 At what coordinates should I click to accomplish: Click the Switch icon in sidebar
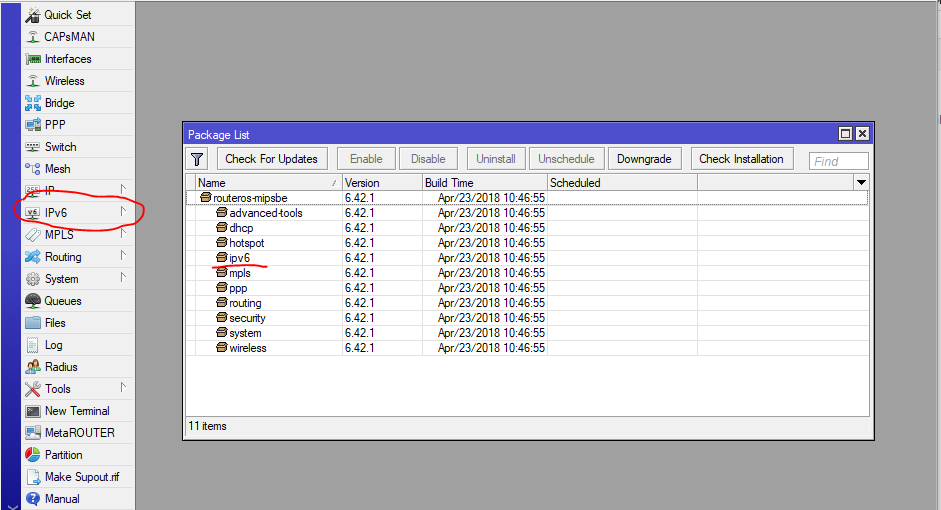point(33,147)
